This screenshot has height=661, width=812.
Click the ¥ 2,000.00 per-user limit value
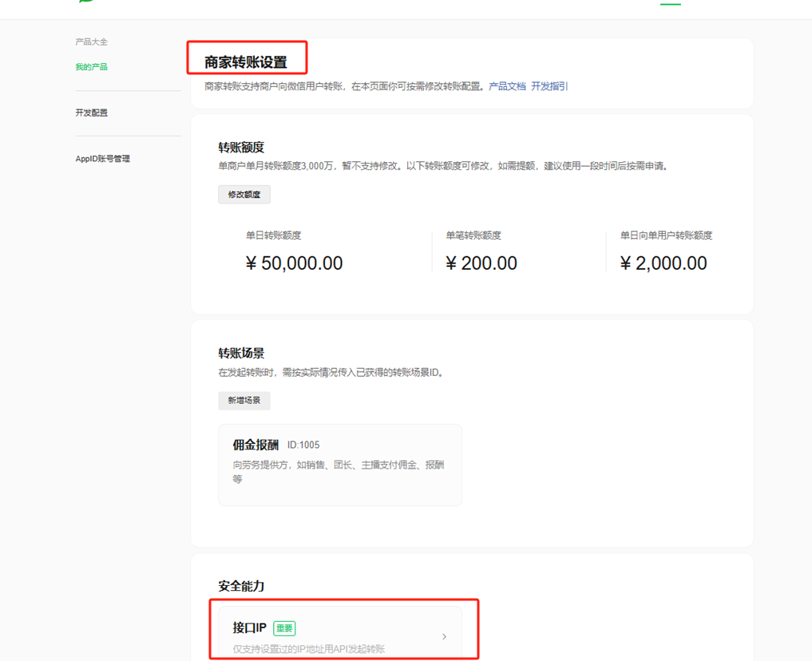(663, 263)
